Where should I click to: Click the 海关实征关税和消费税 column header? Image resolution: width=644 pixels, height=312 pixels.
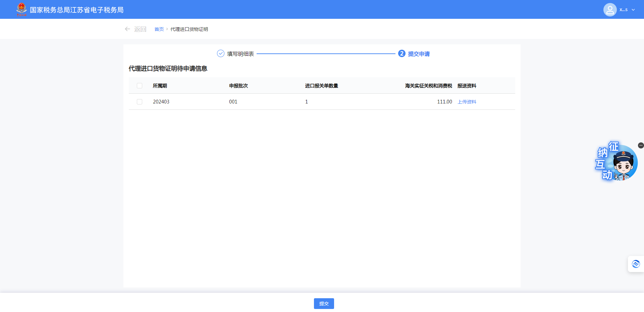point(428,86)
